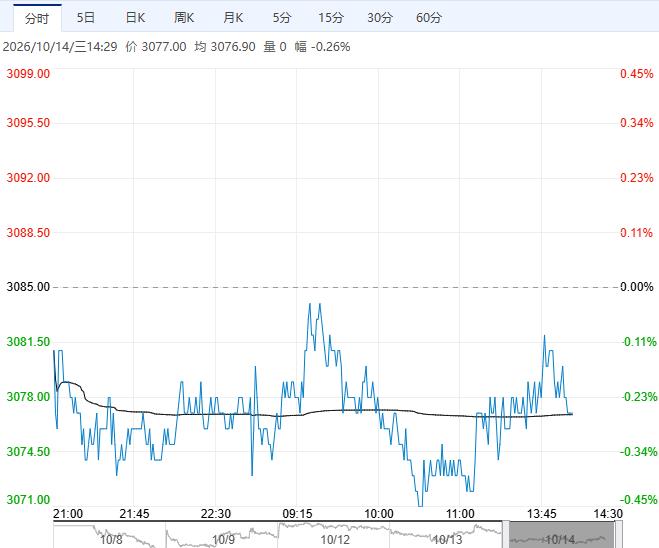Click the 14:30 time axis label
Screen dimensions: 659x548
(x=608, y=514)
